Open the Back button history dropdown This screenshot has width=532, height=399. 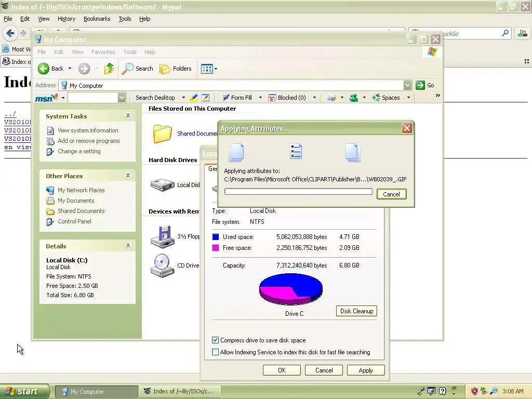tap(70, 69)
